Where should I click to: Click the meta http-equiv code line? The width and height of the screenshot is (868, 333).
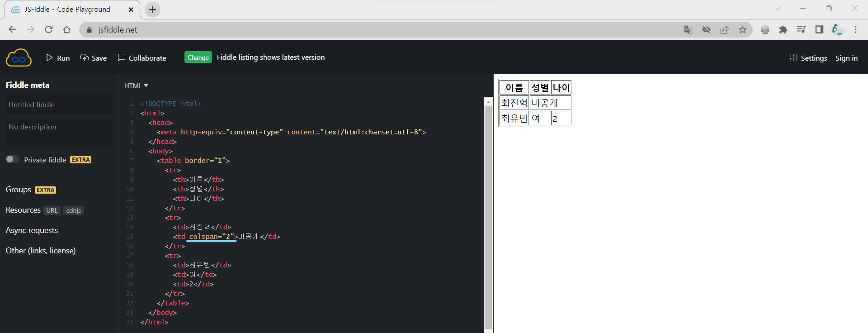tap(292, 132)
